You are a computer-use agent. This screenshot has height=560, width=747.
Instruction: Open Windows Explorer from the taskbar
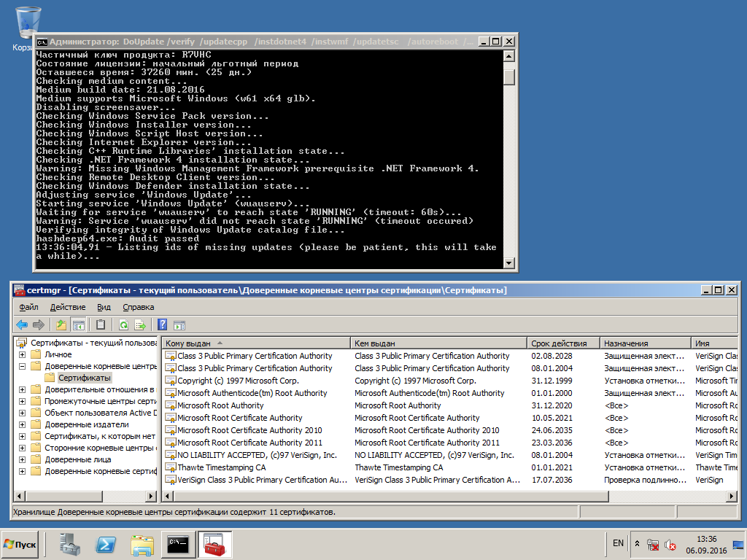coord(143,544)
